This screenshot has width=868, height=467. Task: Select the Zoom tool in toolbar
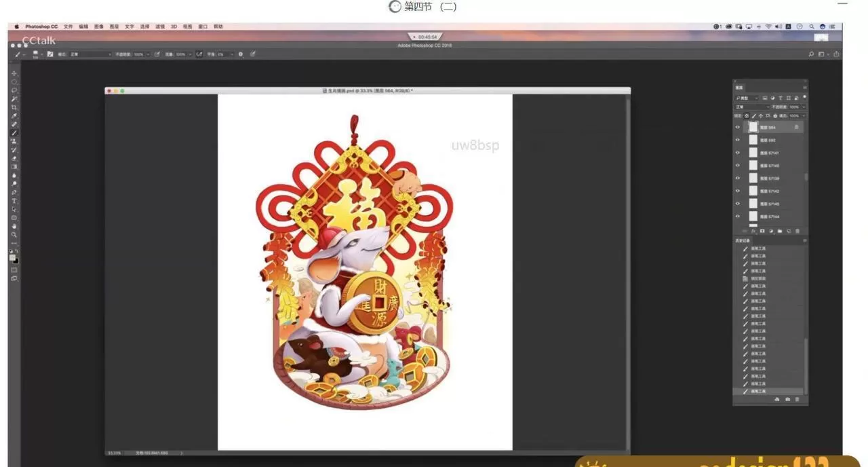coord(14,235)
